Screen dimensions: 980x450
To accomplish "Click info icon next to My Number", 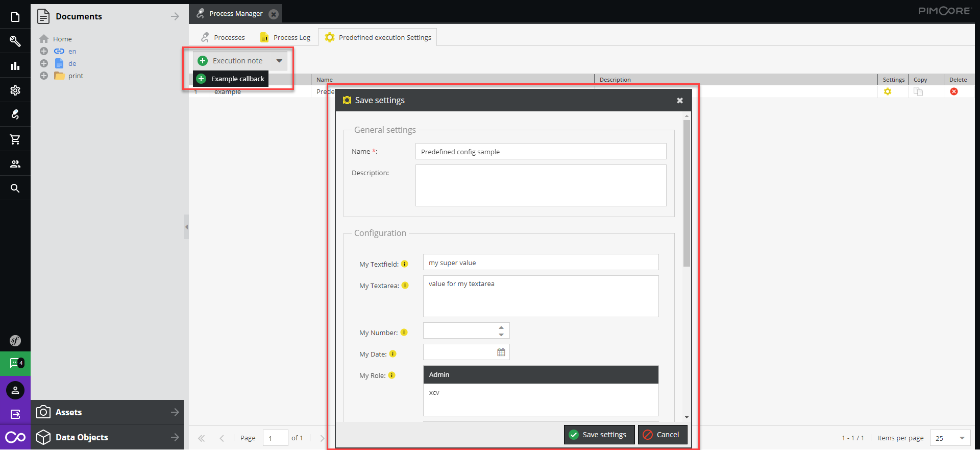I will (404, 333).
